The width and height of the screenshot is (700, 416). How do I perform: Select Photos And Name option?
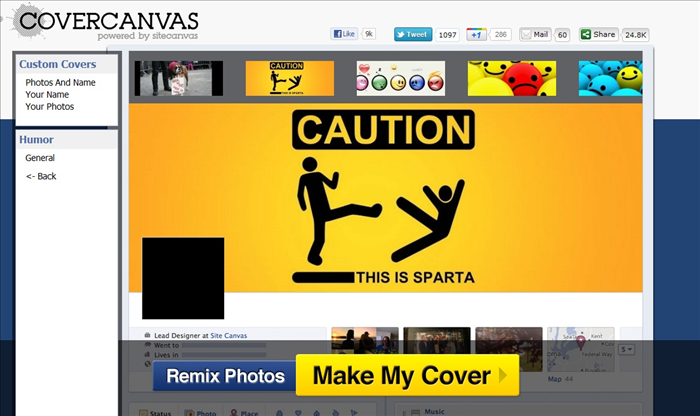tap(60, 83)
